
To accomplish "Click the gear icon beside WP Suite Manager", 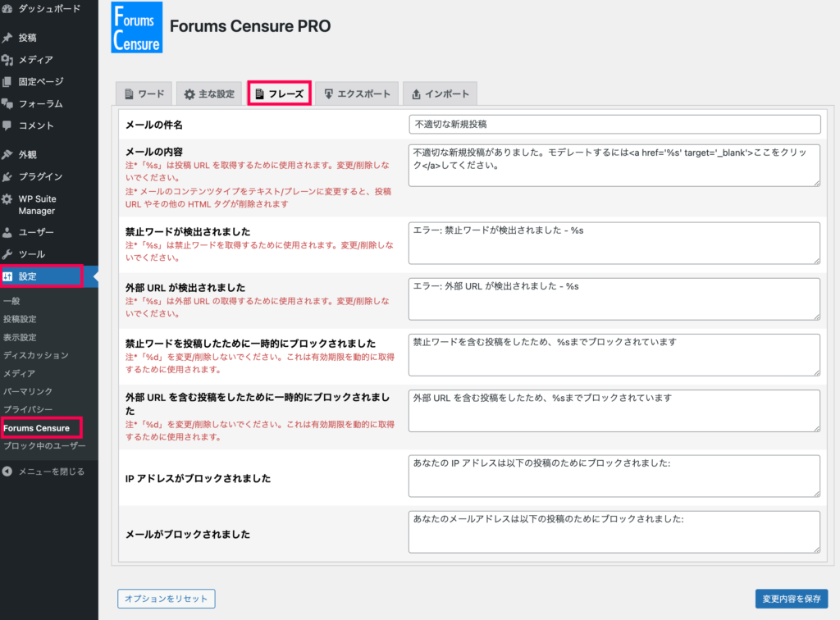I will 7,199.
